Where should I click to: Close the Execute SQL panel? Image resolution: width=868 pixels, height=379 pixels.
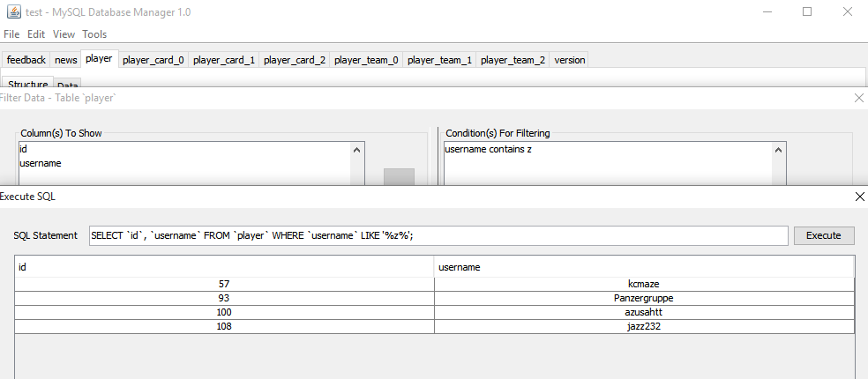860,197
